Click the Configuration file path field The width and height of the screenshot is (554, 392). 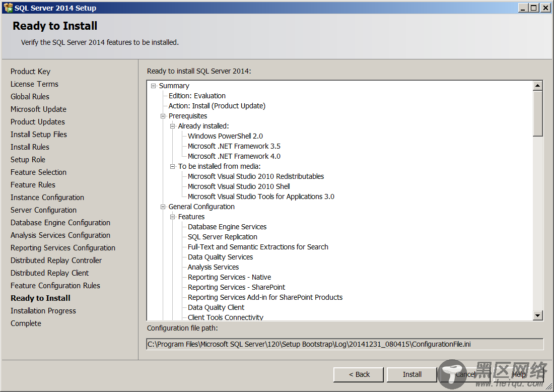tap(345, 344)
